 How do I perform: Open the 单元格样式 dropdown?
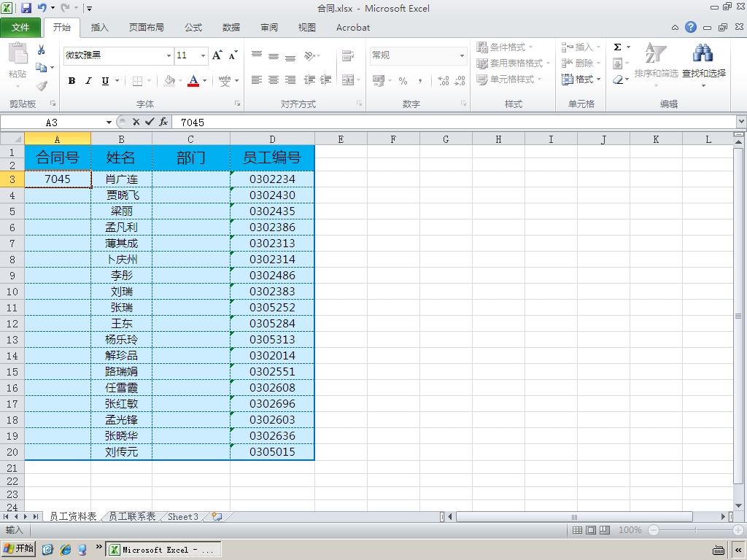tap(510, 79)
